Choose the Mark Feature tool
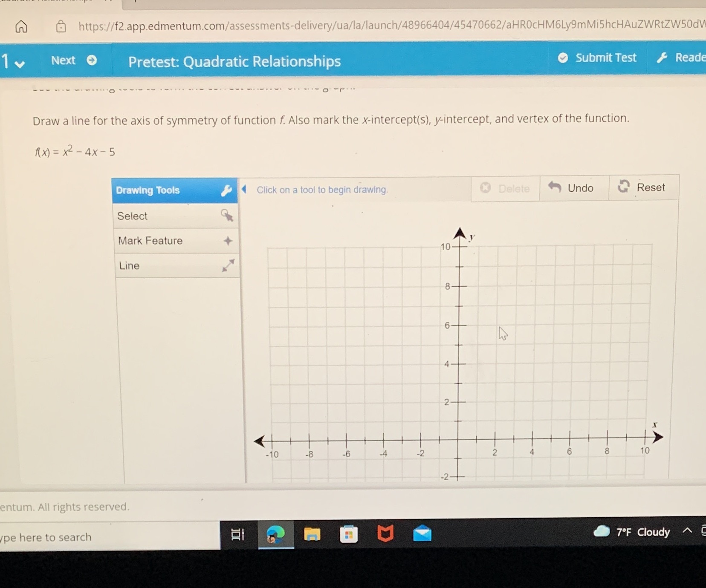Screen dimensions: 706x588 point(176,241)
